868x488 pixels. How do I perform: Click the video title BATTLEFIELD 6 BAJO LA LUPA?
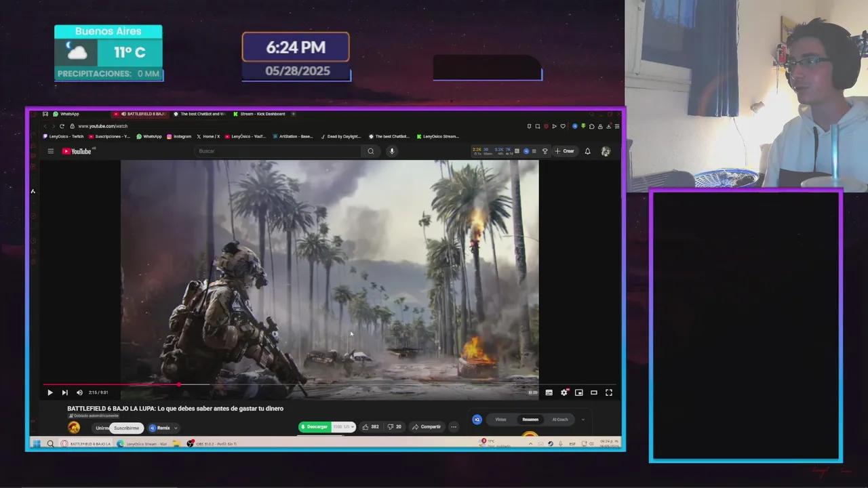pyautogui.click(x=175, y=409)
